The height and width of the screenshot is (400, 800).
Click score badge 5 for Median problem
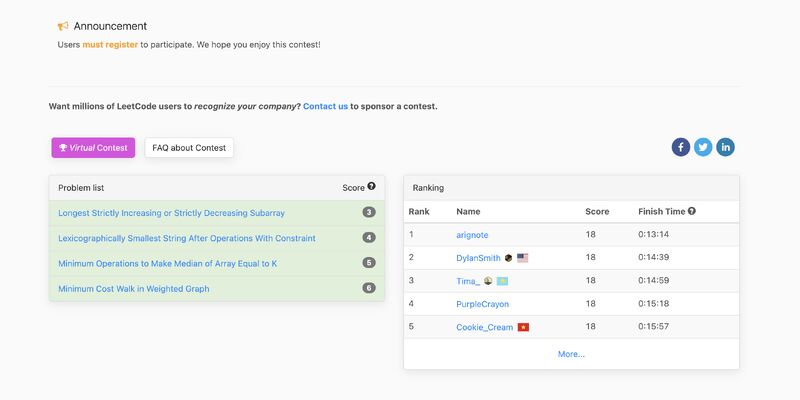[369, 263]
